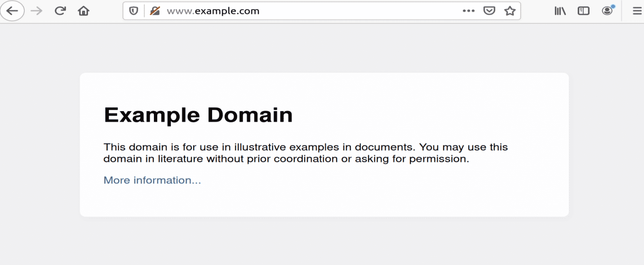The height and width of the screenshot is (265, 644).
Task: Click the sentence starting "This domain is for use"
Action: [x=260, y=148]
